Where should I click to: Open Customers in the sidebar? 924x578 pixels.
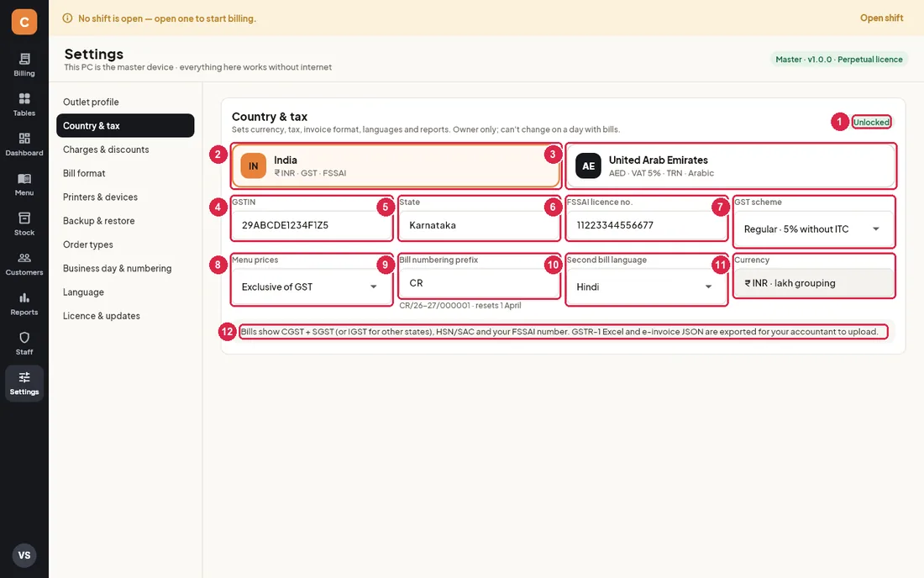pyautogui.click(x=24, y=263)
